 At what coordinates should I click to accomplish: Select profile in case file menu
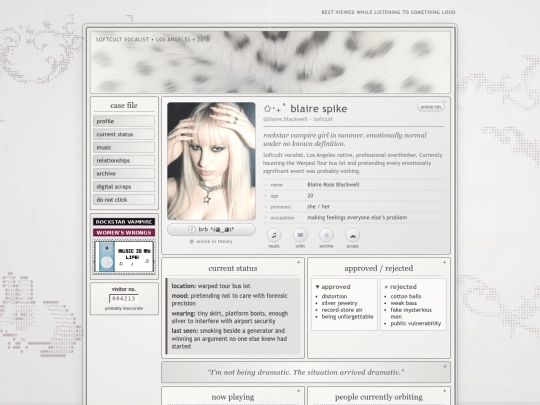coord(124,121)
